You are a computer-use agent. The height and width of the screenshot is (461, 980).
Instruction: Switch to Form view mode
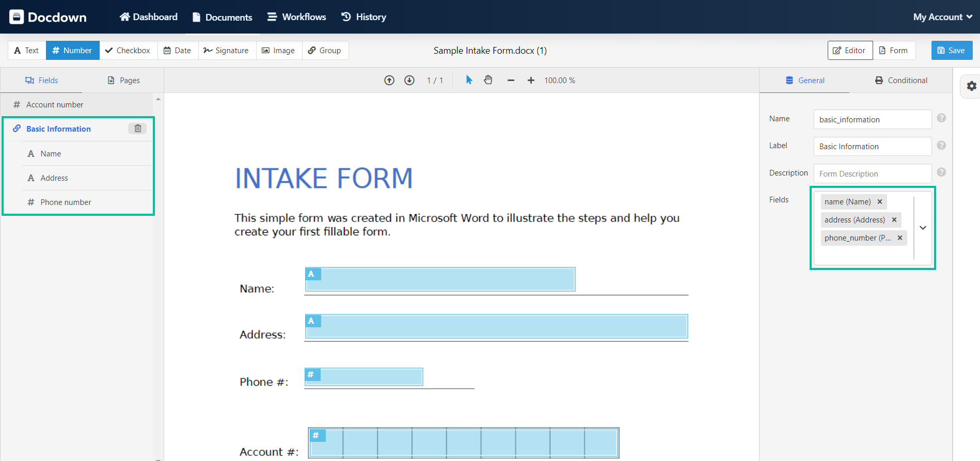(x=893, y=51)
